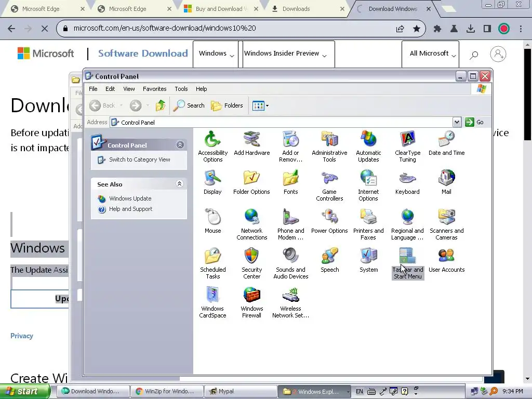Open Sounds and Audio Devices icon

[x=291, y=263]
